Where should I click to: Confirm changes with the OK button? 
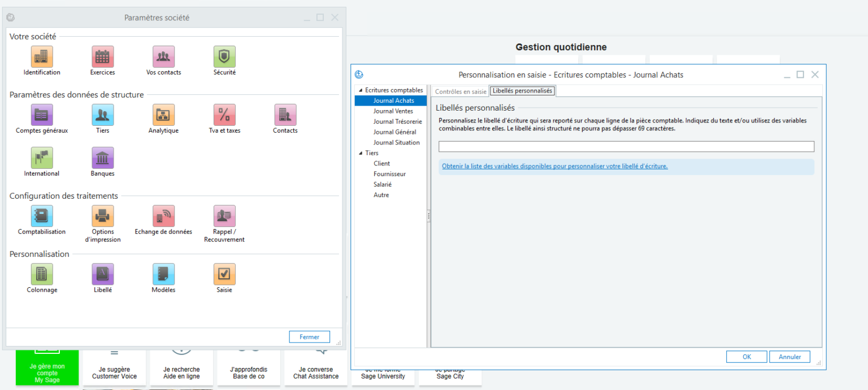click(747, 356)
